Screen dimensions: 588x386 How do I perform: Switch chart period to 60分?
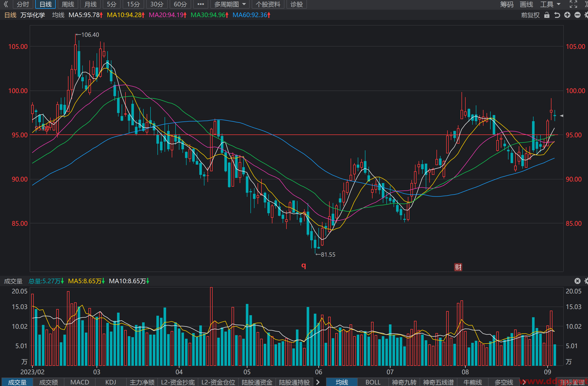180,4
